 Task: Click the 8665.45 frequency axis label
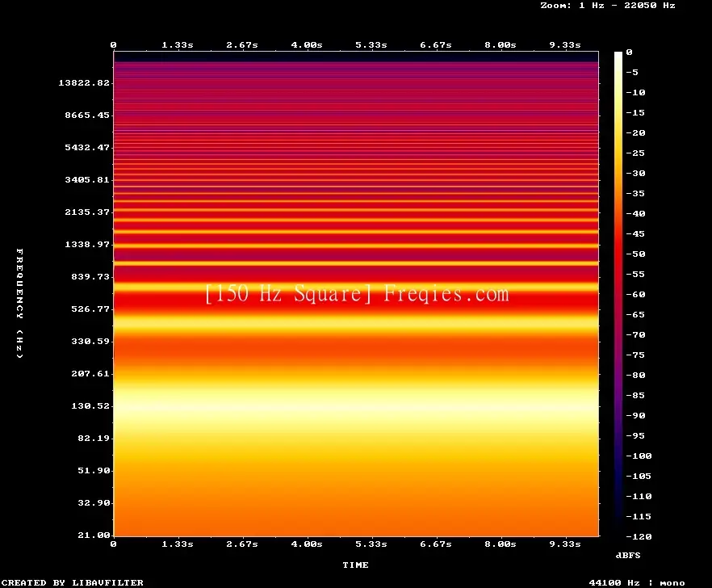tap(87, 115)
